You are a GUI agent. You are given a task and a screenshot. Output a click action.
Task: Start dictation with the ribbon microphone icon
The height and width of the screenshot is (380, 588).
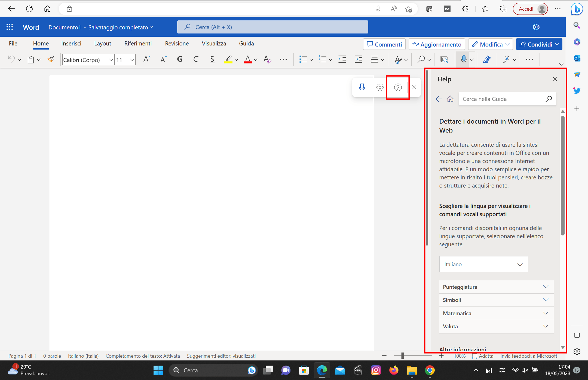pyautogui.click(x=463, y=59)
